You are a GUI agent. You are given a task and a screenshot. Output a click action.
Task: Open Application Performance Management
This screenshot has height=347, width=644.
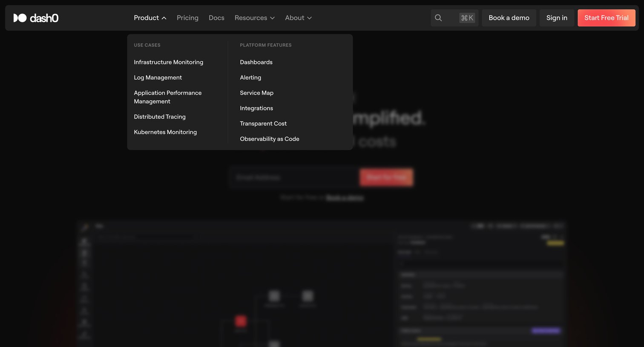point(168,97)
